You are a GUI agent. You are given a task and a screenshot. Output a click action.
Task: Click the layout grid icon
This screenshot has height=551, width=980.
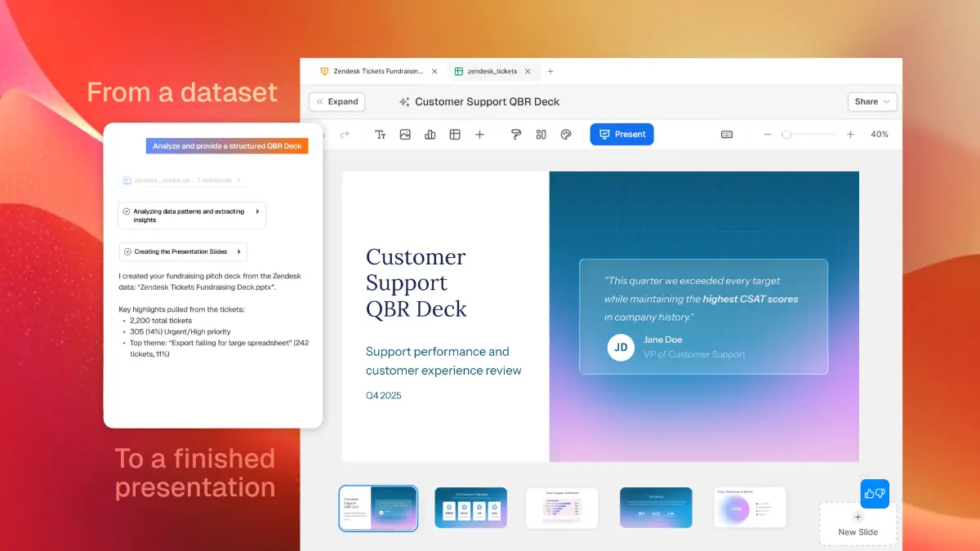click(541, 135)
